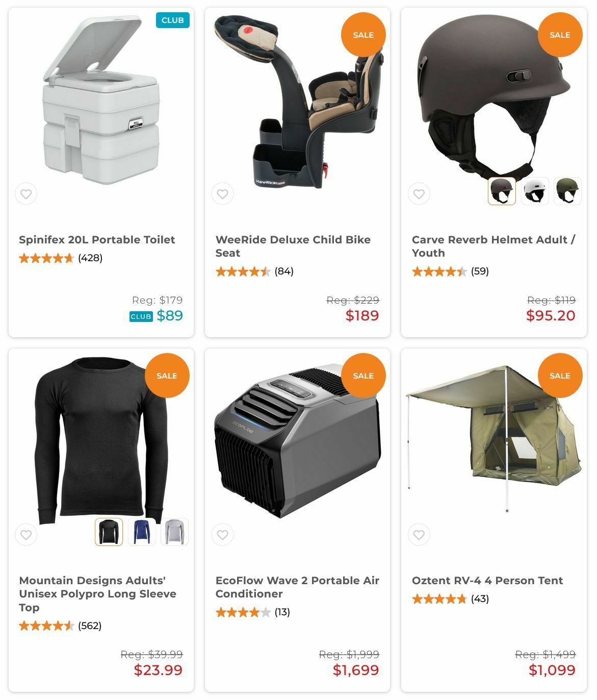This screenshot has height=700, width=597.
Task: Choose the olive green helmet colour swatch
Action: [567, 191]
